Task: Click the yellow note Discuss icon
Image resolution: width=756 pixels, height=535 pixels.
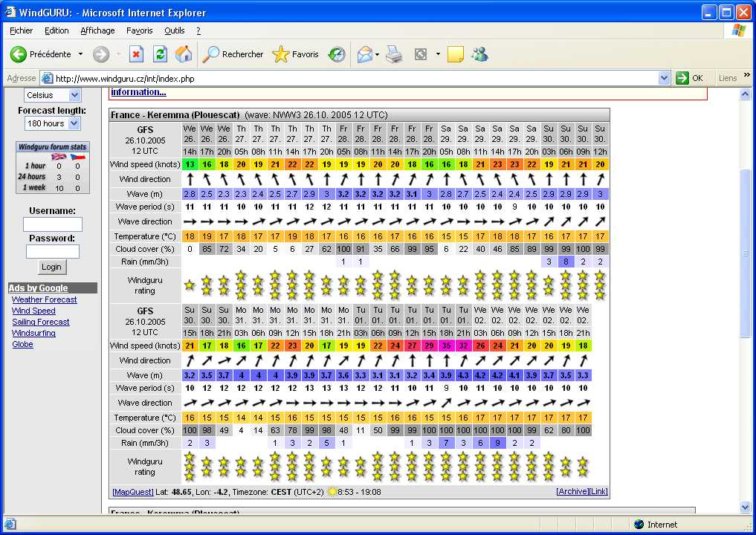Action: [456, 54]
